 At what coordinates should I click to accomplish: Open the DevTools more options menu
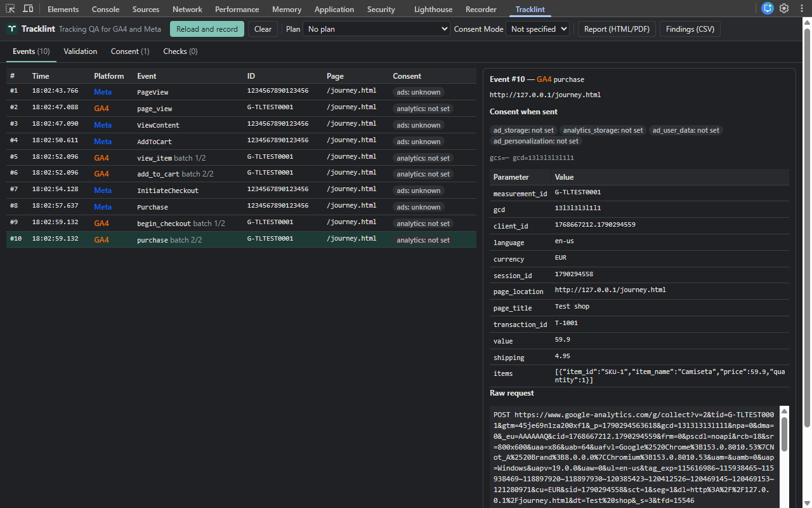[801, 9]
